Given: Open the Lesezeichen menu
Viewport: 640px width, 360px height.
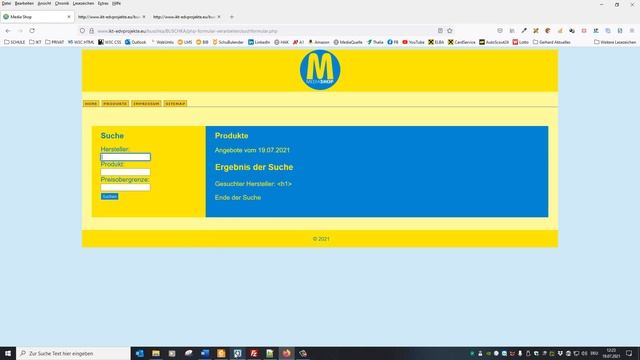Looking at the screenshot, I should pyautogui.click(x=83, y=3).
